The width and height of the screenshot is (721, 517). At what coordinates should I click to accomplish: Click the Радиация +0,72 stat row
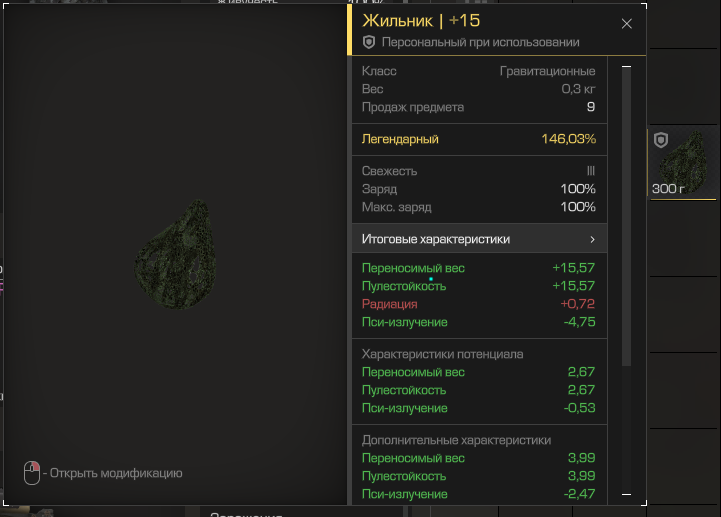478,304
